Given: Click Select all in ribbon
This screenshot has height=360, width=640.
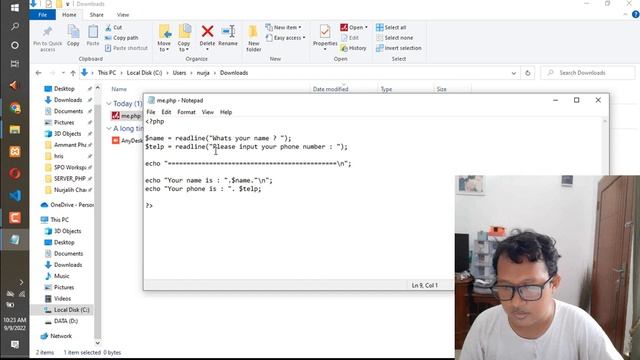Looking at the screenshot, I should pyautogui.click(x=391, y=27).
